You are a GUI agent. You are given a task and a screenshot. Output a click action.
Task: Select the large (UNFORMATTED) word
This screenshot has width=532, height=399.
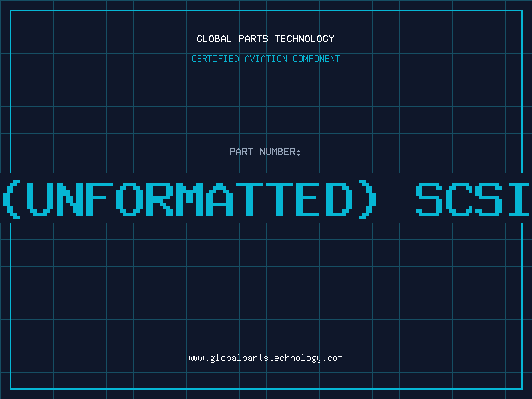tap(188, 199)
